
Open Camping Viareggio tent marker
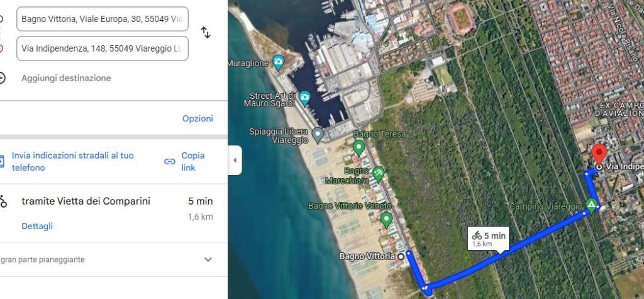(x=591, y=205)
